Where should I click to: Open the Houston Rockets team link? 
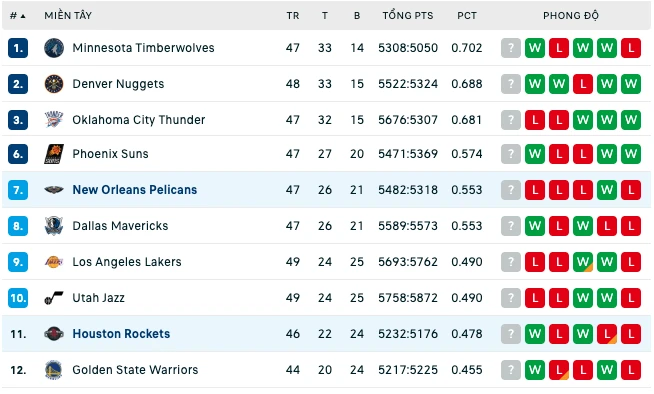[x=121, y=334]
